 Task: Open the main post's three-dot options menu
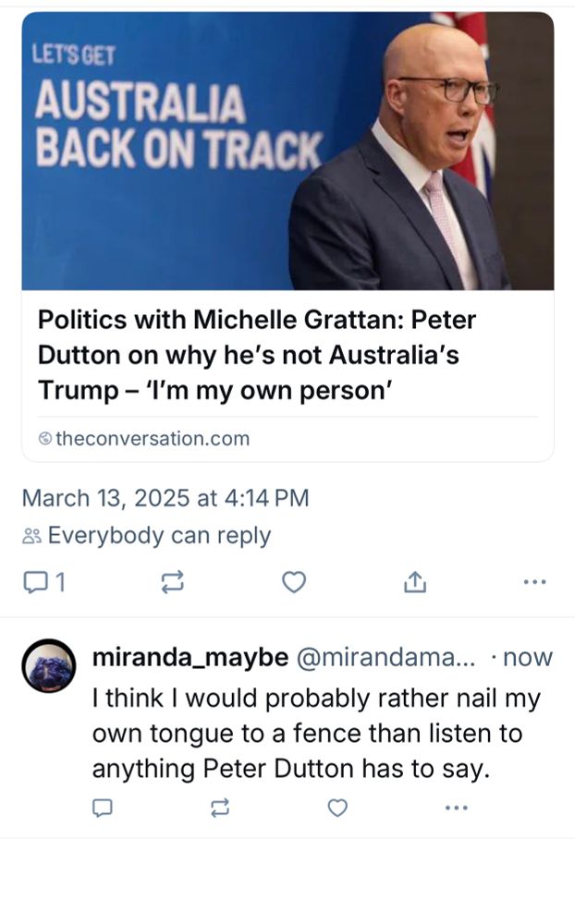click(534, 582)
